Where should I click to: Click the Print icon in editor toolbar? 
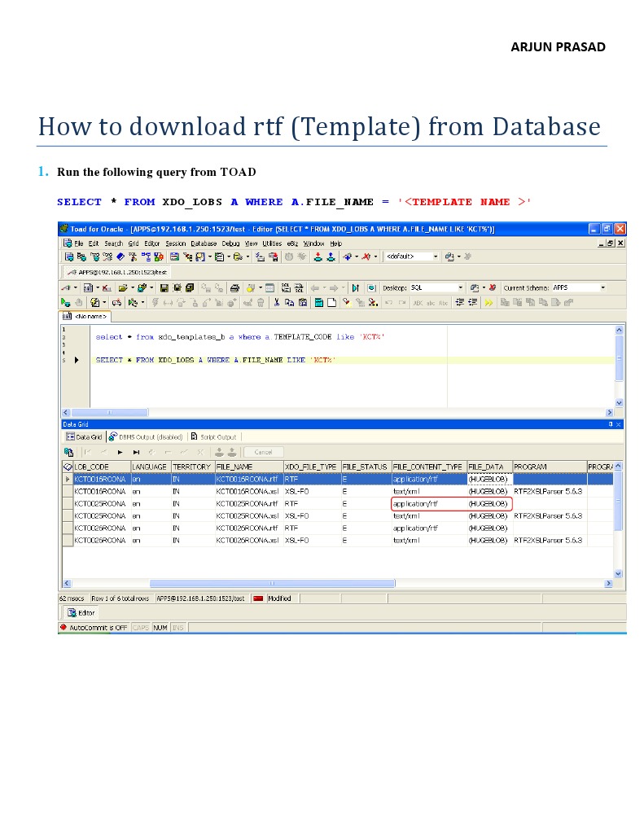click(x=234, y=287)
